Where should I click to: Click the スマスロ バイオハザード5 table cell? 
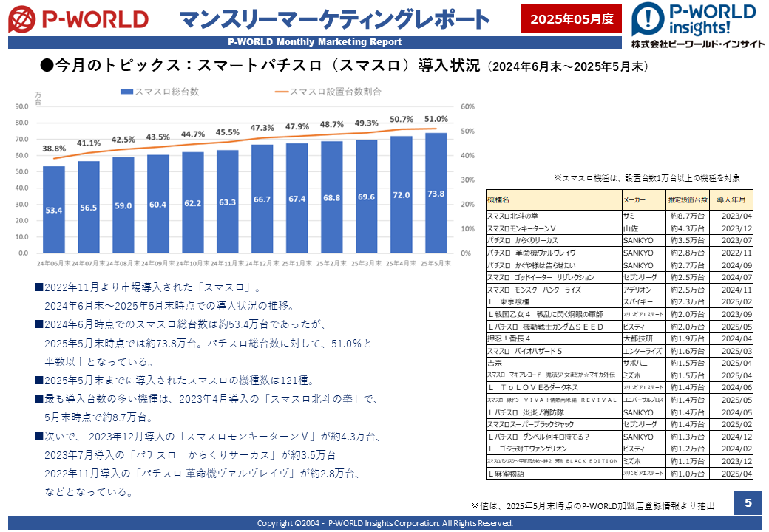click(554, 351)
